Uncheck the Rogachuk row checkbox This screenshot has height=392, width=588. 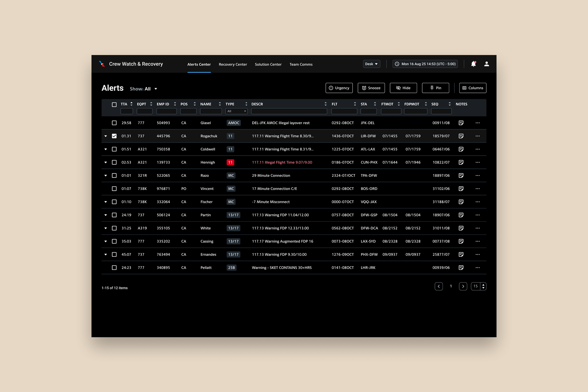pyautogui.click(x=114, y=136)
